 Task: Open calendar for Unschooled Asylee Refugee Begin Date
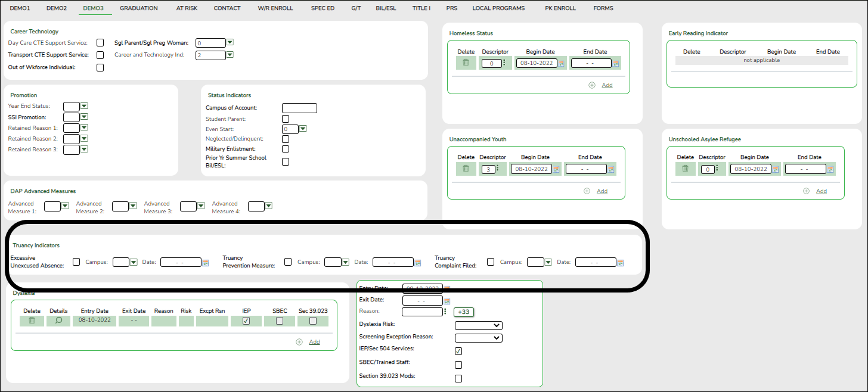pyautogui.click(x=776, y=169)
